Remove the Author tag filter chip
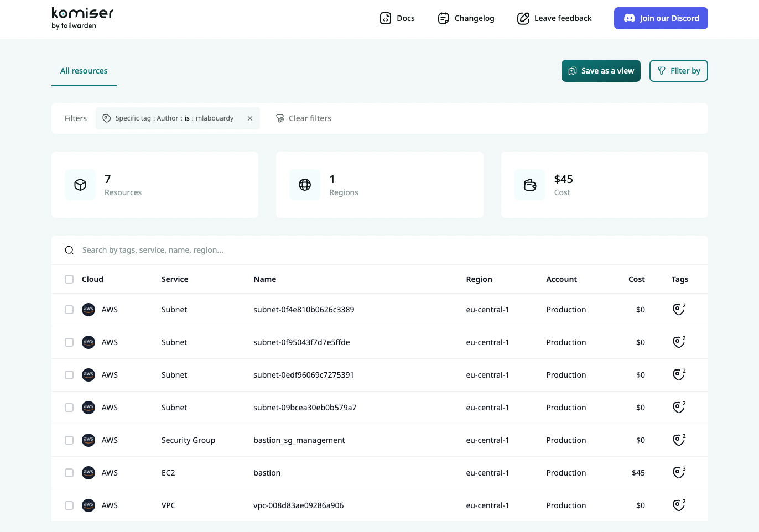The image size is (759, 532). [x=250, y=118]
